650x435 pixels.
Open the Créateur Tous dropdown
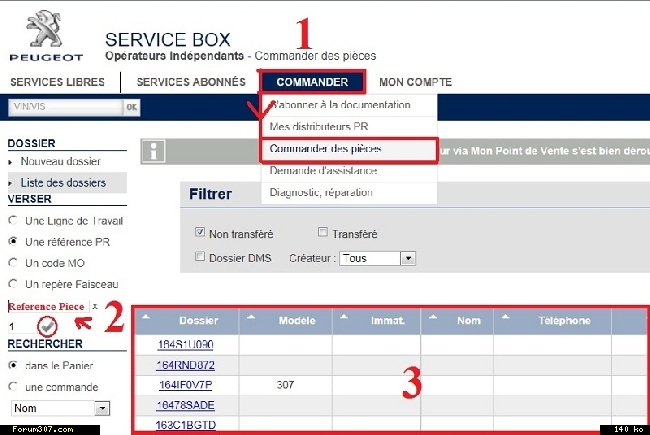point(377,258)
